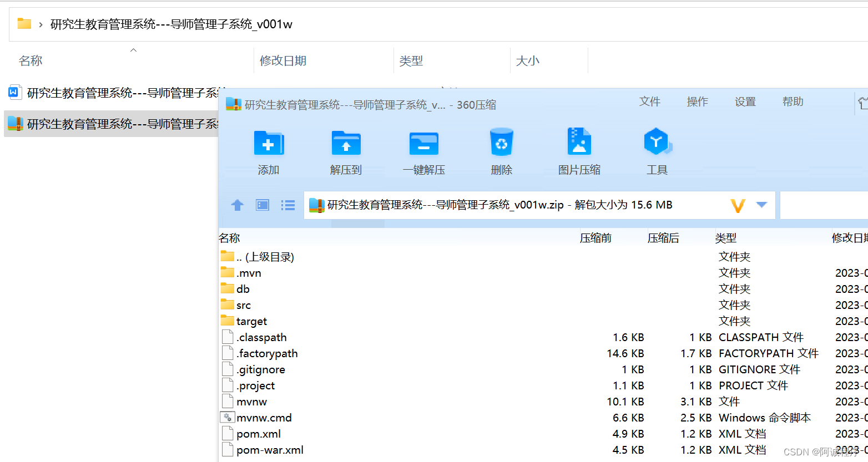Click the mvnw.cmd gear file icon

228,417
